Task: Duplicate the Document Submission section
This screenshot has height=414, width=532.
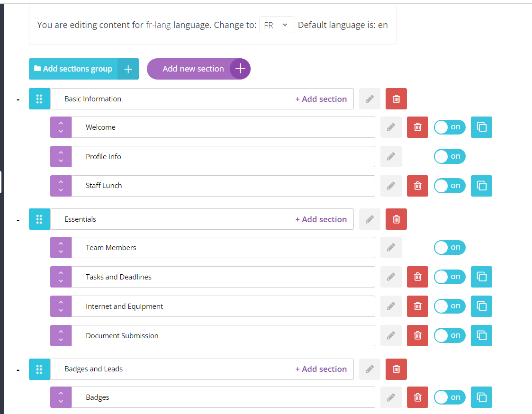Action: (x=481, y=336)
